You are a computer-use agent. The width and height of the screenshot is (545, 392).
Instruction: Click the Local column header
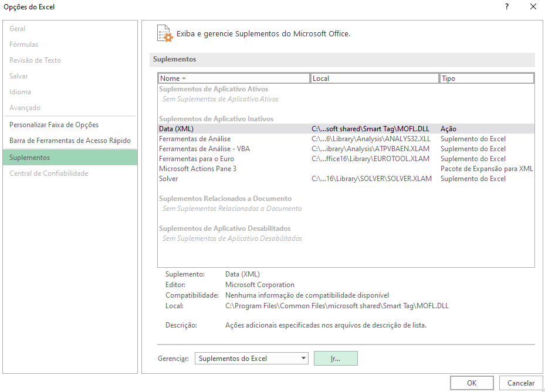tap(375, 78)
